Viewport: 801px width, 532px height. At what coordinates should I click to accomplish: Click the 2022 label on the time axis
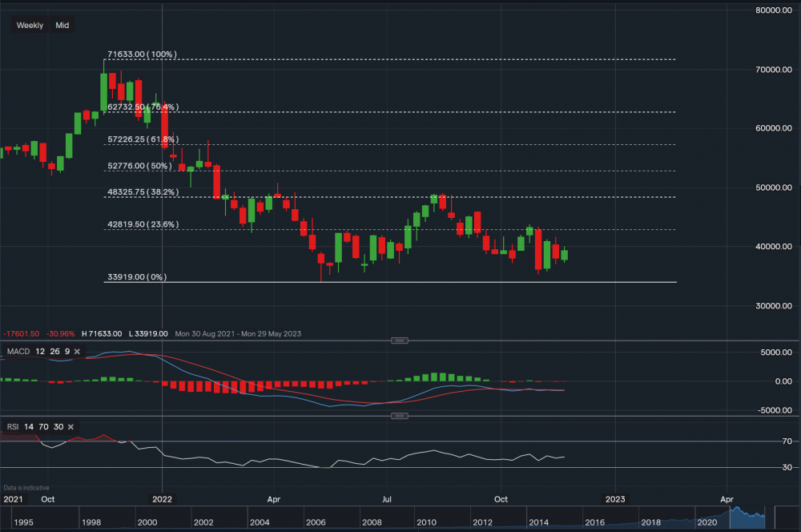pyautogui.click(x=163, y=499)
